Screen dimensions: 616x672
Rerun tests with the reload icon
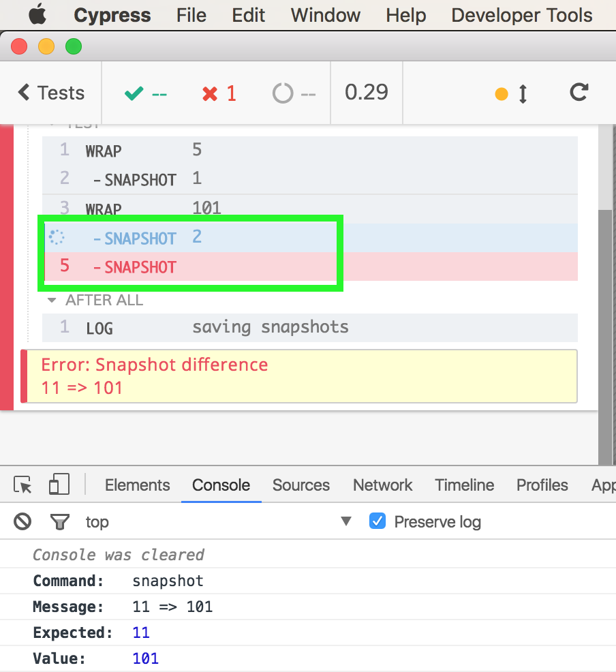[579, 92]
